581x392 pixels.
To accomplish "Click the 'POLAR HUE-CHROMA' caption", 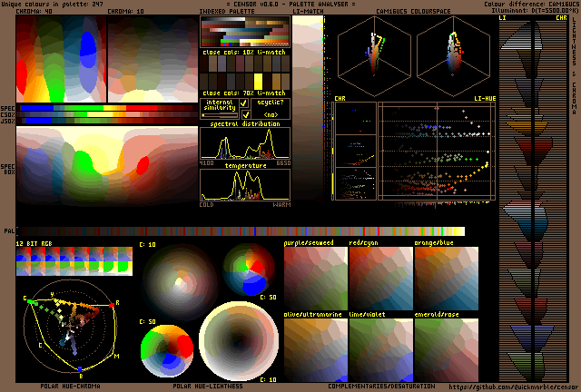I will coord(70,386).
